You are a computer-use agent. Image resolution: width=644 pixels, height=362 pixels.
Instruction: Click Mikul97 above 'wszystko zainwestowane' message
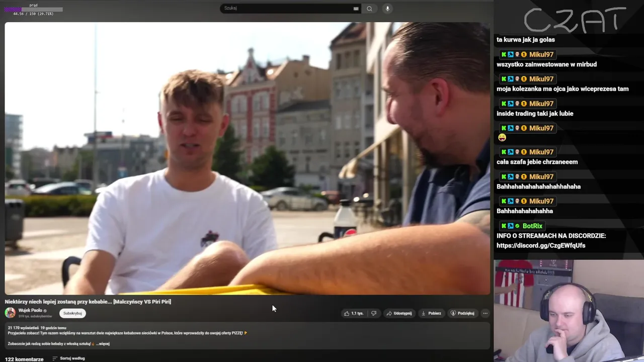(541, 54)
